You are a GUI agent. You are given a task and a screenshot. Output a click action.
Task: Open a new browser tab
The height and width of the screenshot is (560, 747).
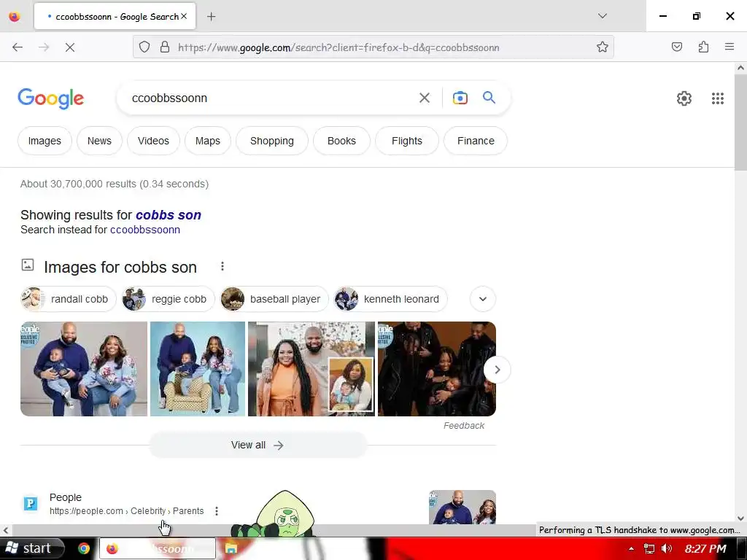(x=211, y=17)
